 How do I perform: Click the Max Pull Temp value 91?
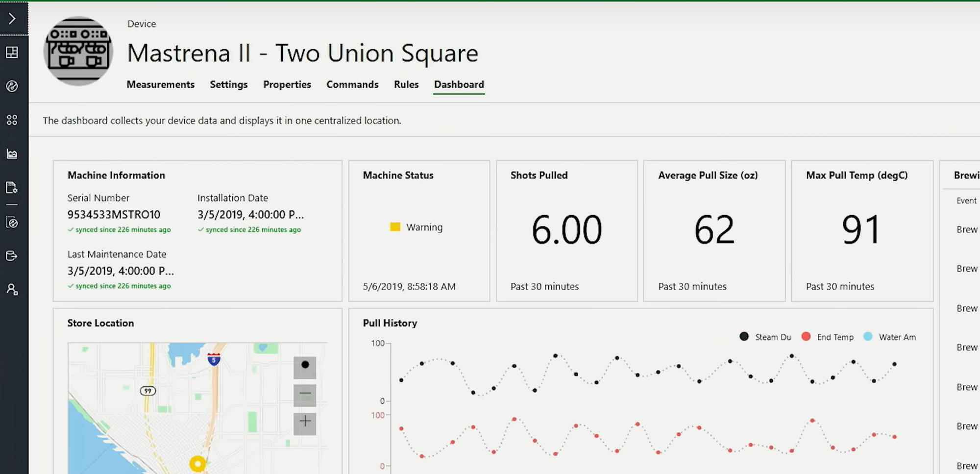861,229
